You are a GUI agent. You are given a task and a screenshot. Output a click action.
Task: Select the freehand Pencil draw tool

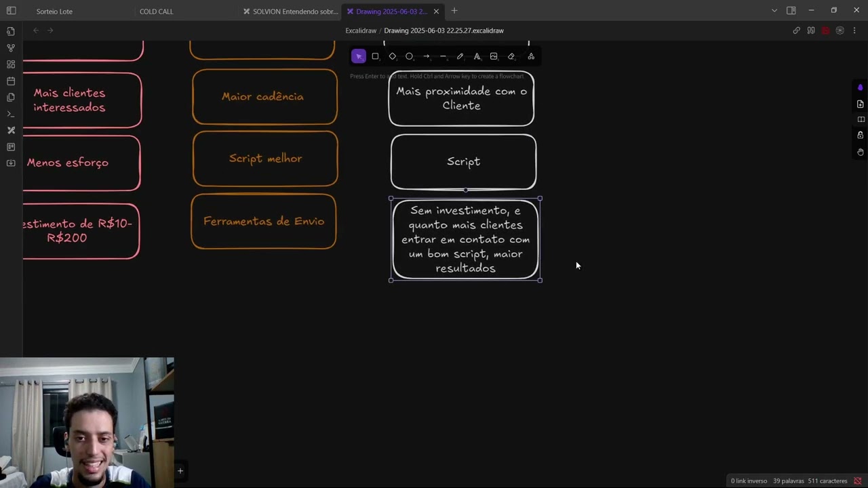pos(460,56)
